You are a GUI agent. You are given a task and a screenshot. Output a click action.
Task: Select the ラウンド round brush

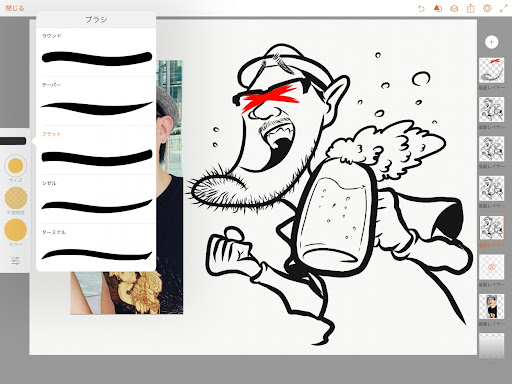[96, 52]
